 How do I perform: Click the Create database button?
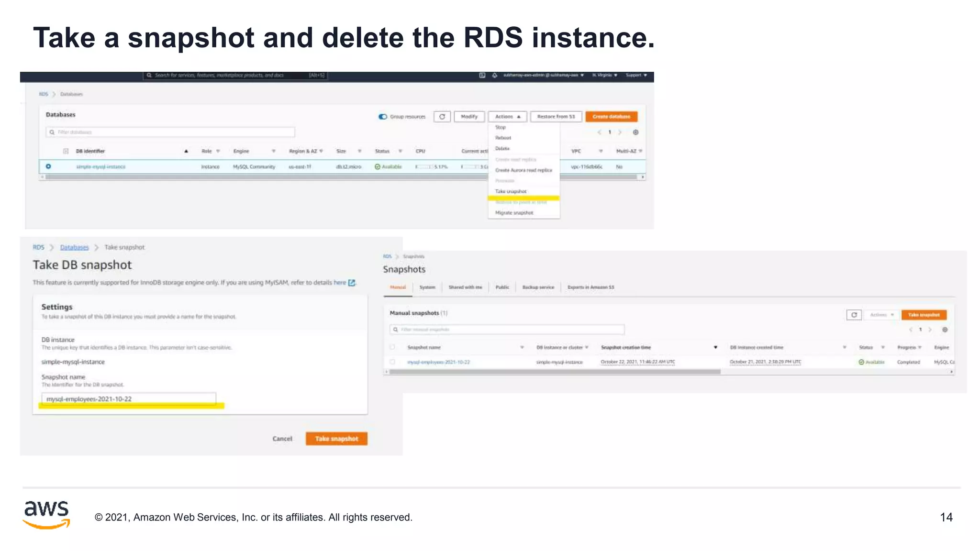point(611,117)
